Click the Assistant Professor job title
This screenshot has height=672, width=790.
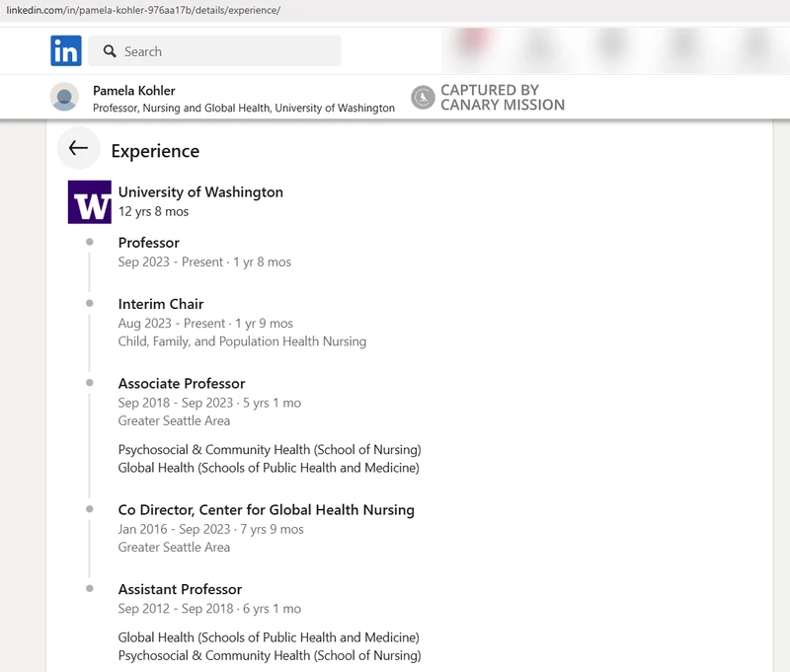[181, 589]
